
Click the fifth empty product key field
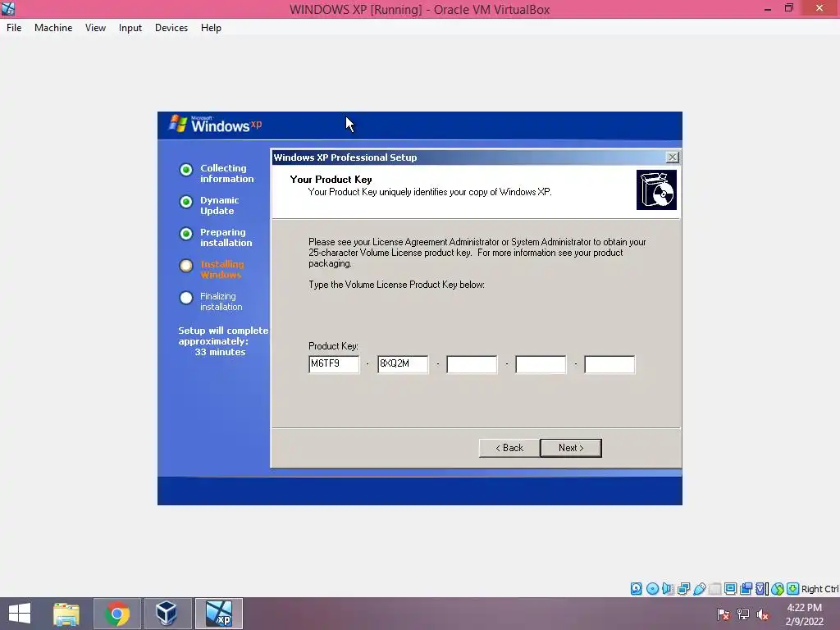tap(609, 364)
